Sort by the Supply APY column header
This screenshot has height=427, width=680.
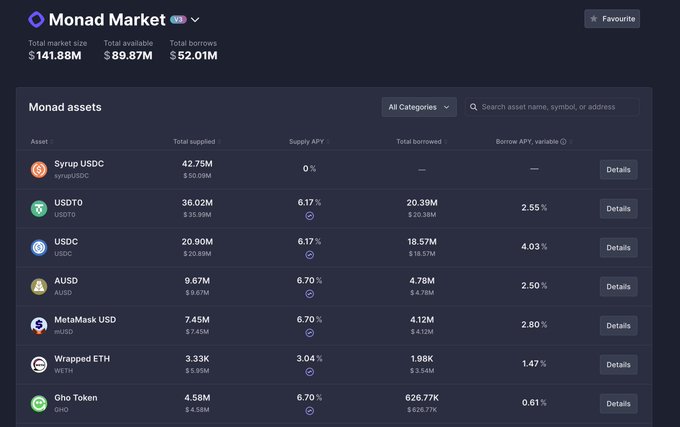pos(309,142)
